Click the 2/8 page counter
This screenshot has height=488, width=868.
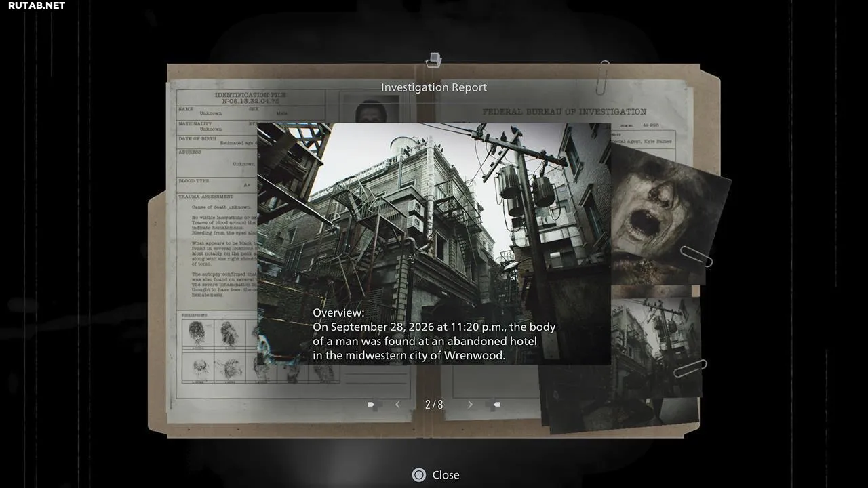pos(434,405)
